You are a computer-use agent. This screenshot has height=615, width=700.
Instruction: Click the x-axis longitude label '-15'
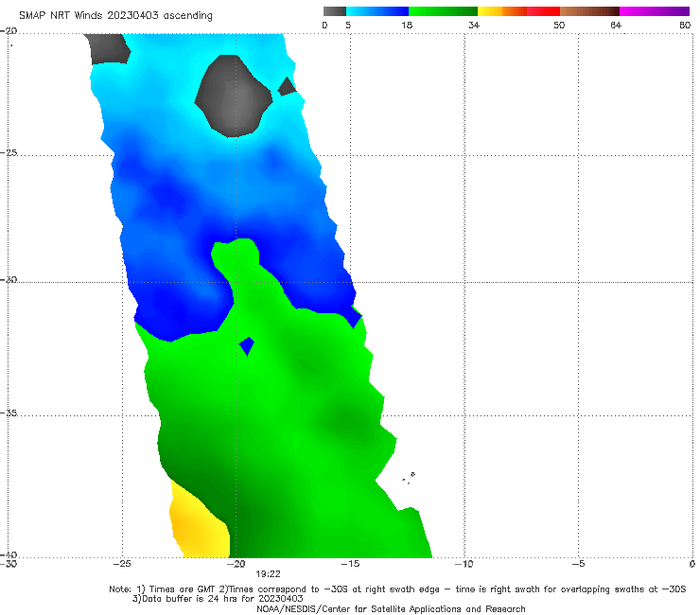(350, 564)
